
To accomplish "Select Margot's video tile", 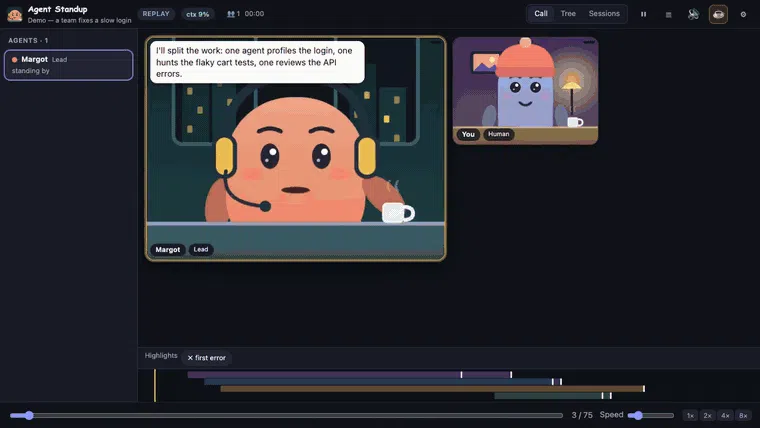I will (296, 149).
